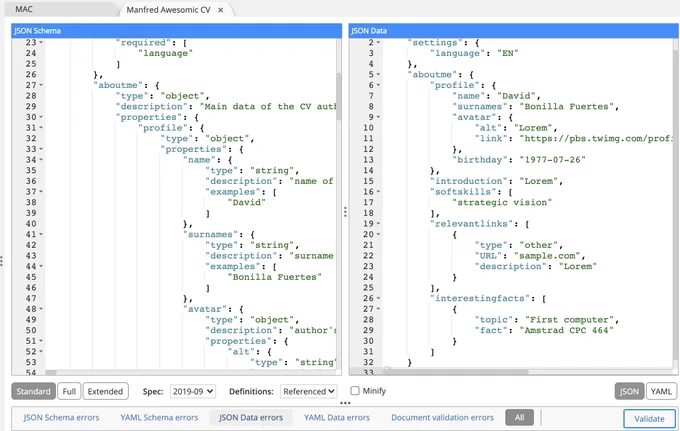Collapse schema line 37 "examples" fold arrow
This screenshot has height=431, width=680.
point(41,192)
